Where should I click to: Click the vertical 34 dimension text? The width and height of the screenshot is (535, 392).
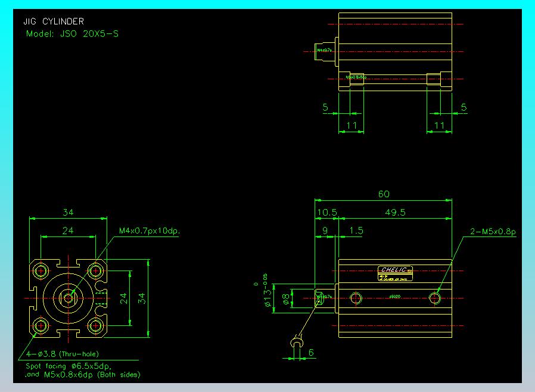point(142,298)
